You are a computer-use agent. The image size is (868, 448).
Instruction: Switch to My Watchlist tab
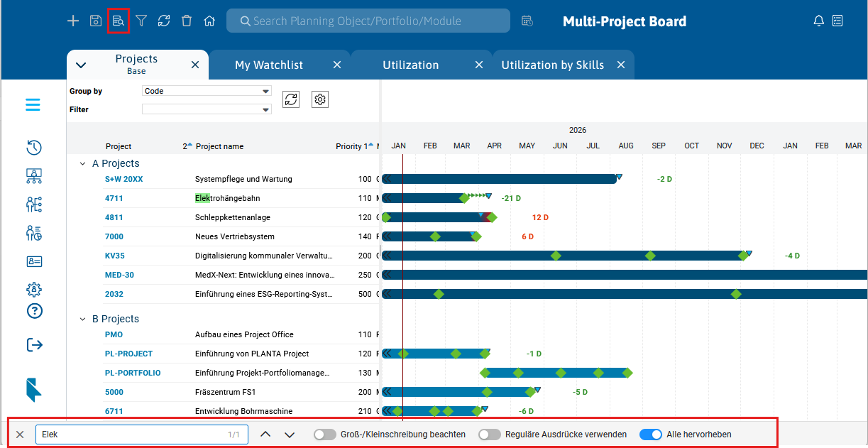pyautogui.click(x=269, y=65)
